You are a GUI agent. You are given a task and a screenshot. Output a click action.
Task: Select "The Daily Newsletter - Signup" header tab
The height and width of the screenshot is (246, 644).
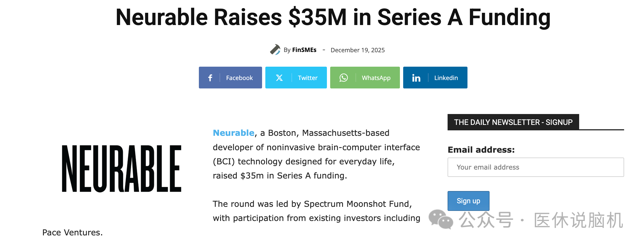coord(513,122)
